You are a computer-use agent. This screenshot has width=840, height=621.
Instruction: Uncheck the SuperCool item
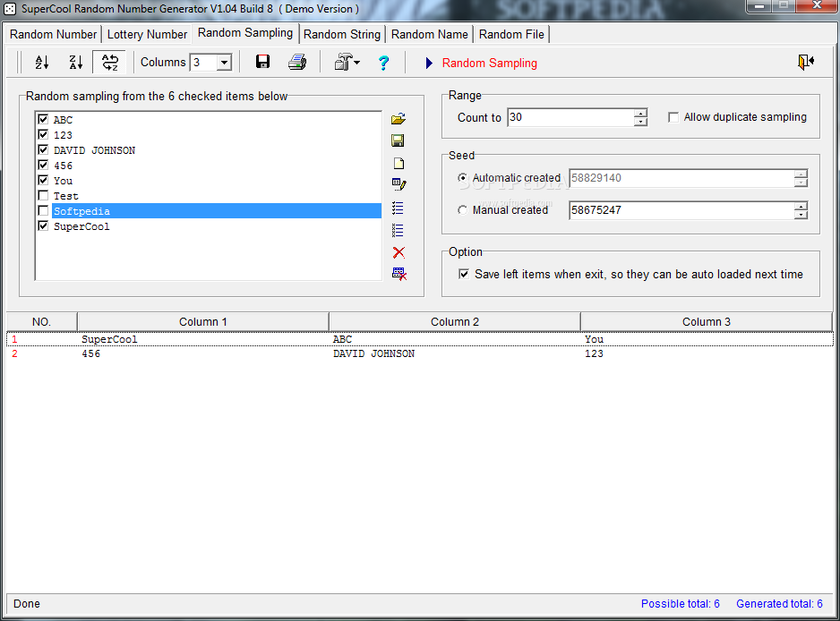tap(43, 225)
